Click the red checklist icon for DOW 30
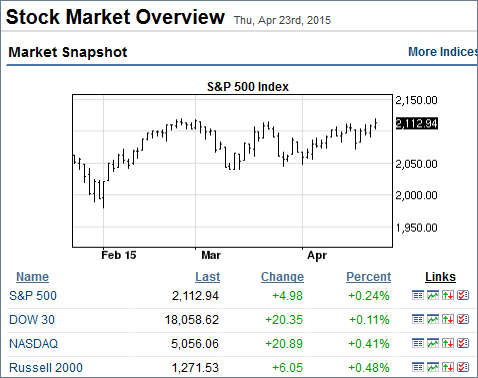The image size is (478, 378). tap(463, 319)
